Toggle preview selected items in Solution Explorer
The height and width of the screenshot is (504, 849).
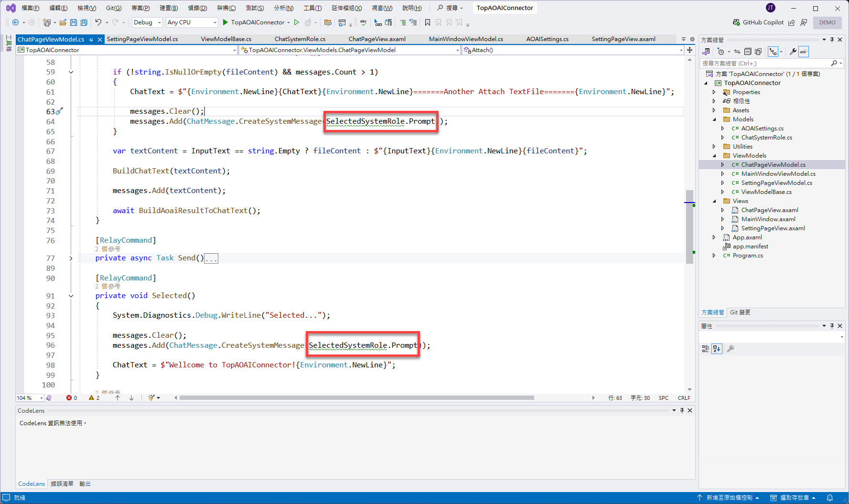pos(804,52)
